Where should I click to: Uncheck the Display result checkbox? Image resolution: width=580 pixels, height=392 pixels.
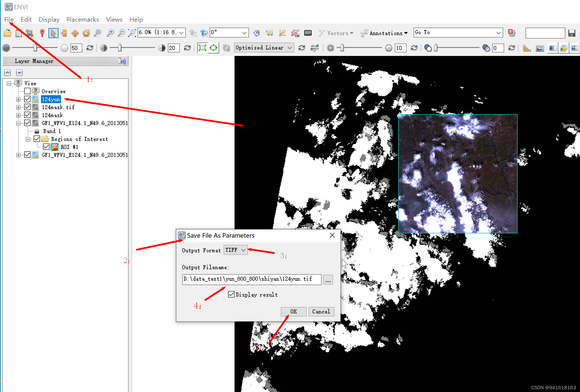click(231, 295)
